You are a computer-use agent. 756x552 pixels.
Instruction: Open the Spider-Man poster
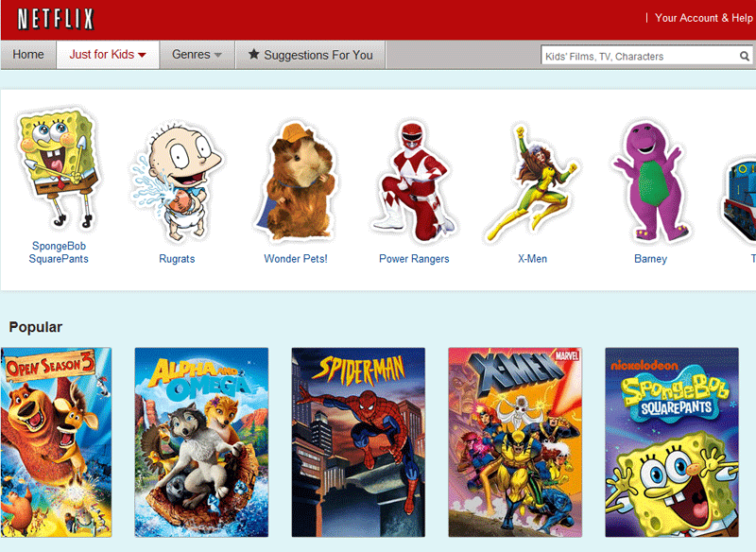pyautogui.click(x=358, y=442)
